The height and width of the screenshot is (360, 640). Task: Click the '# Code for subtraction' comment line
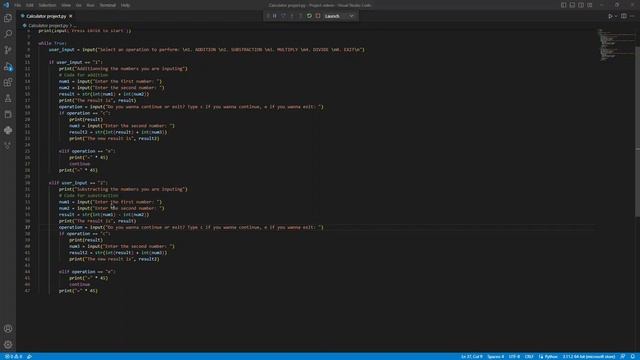(x=89, y=196)
